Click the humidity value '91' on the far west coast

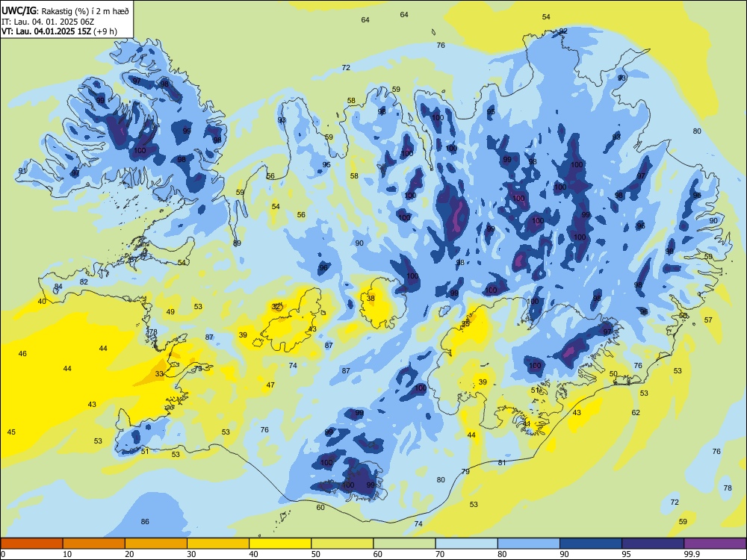click(x=22, y=171)
